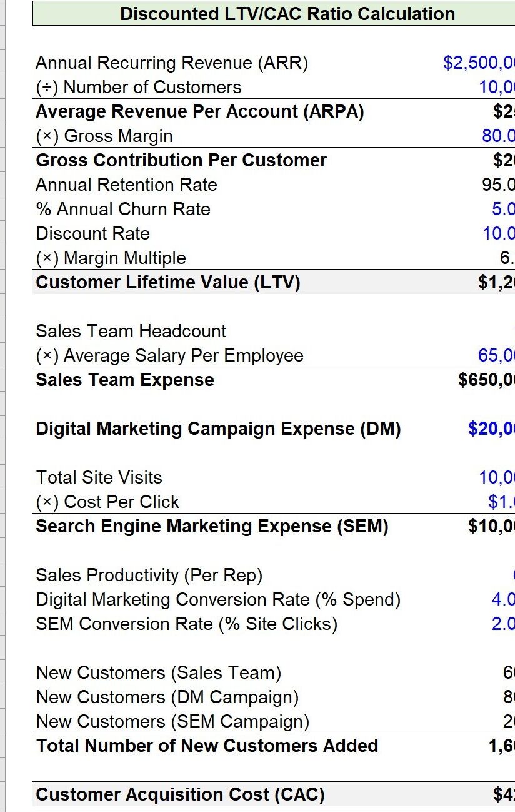Click the Customer Acquisition Cost (CAC) label cell
The image size is (515, 812).
coord(180,794)
